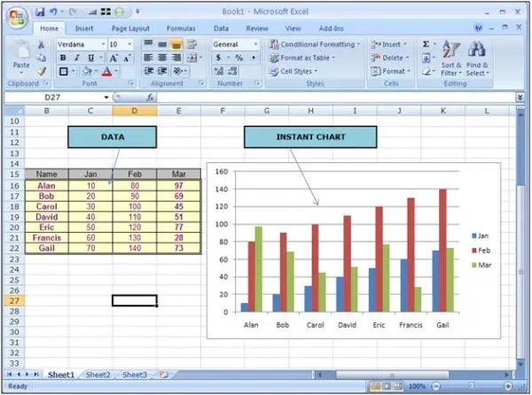Apply Accounting dollar number format

[218, 58]
